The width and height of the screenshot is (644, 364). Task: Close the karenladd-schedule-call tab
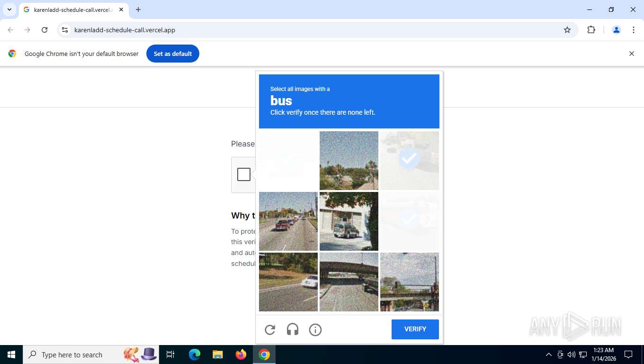pos(121,9)
